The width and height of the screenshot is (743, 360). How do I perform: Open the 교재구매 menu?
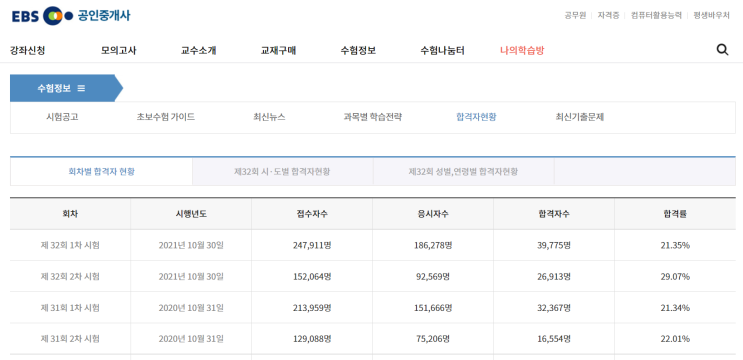click(x=279, y=50)
